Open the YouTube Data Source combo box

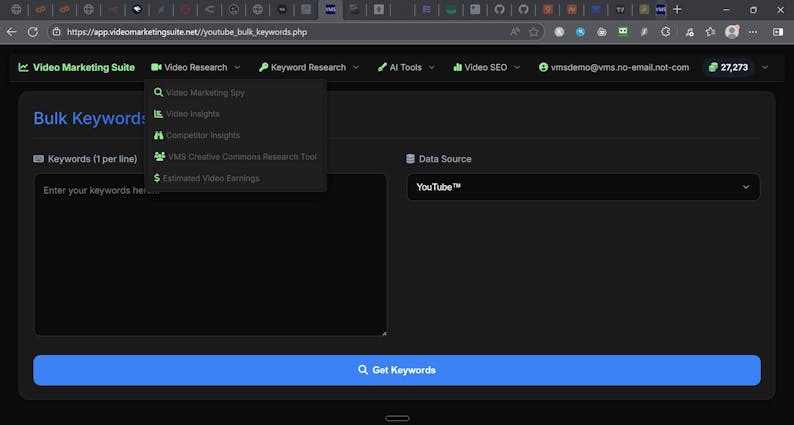coord(582,187)
